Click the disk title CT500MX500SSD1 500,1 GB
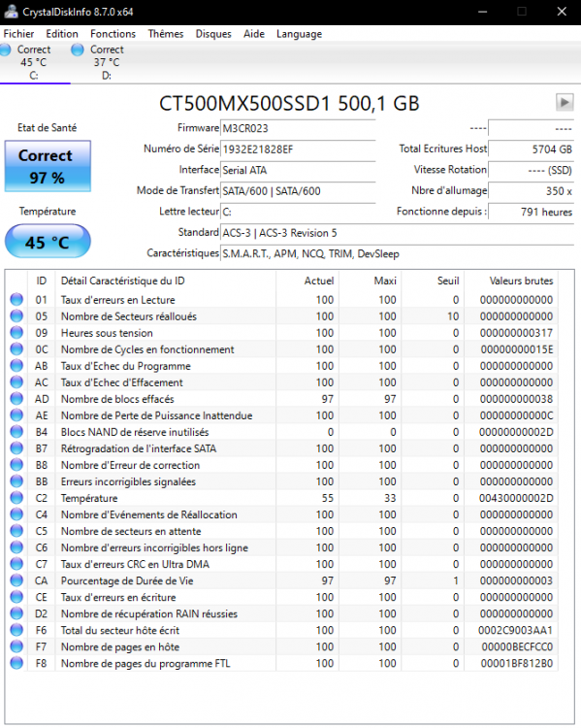This screenshot has height=728, width=581. [x=289, y=104]
